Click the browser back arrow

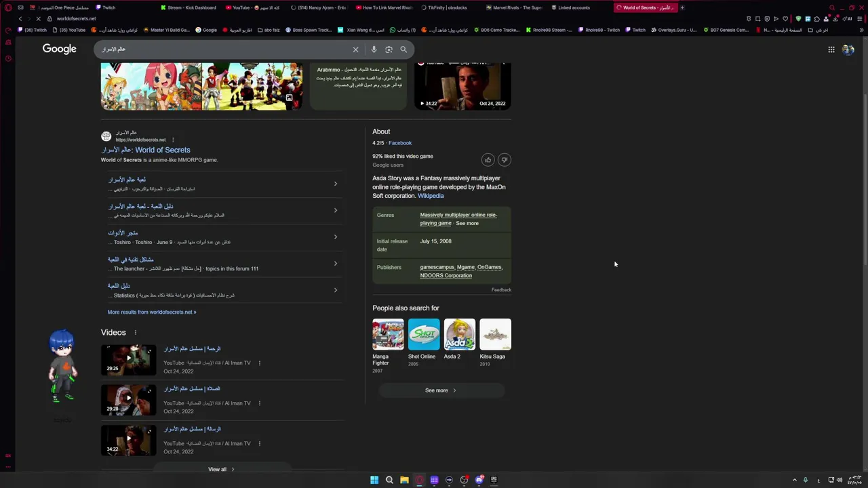tap(20, 18)
